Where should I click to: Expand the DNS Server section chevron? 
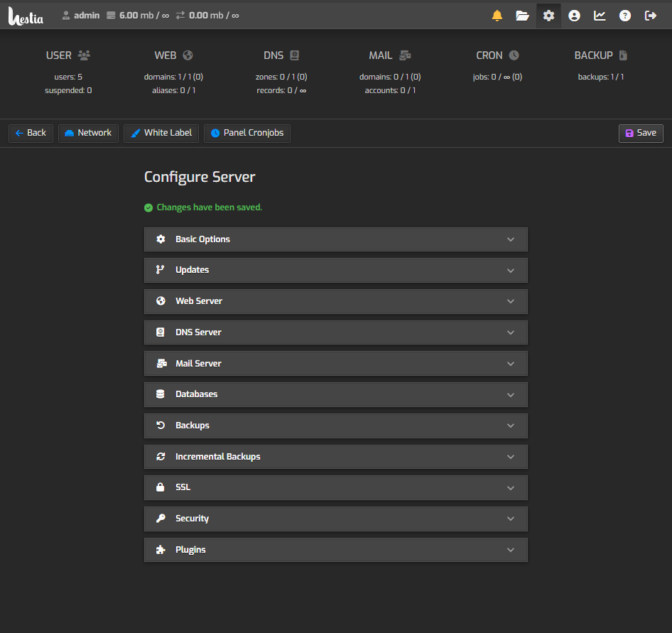pyautogui.click(x=511, y=332)
